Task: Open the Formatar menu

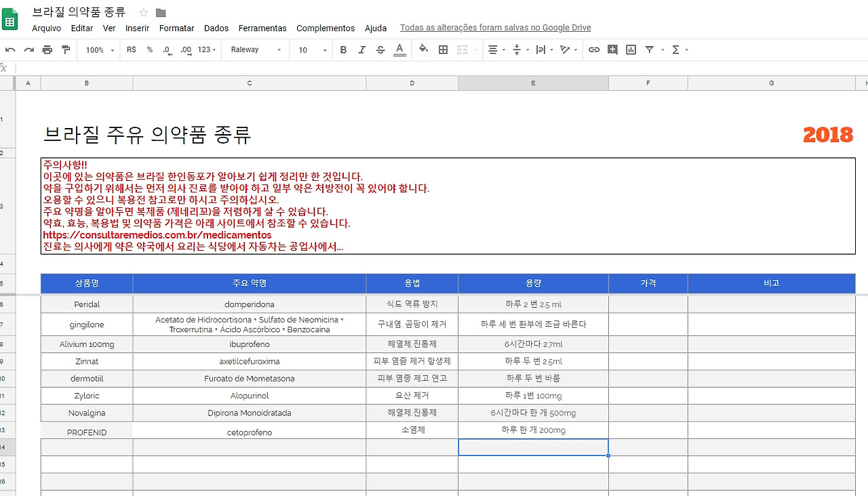Action: tap(177, 28)
